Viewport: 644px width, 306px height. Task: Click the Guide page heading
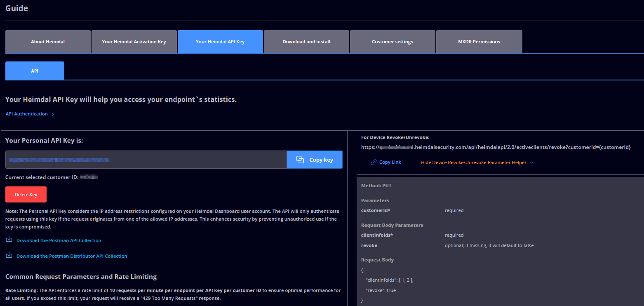[17, 8]
